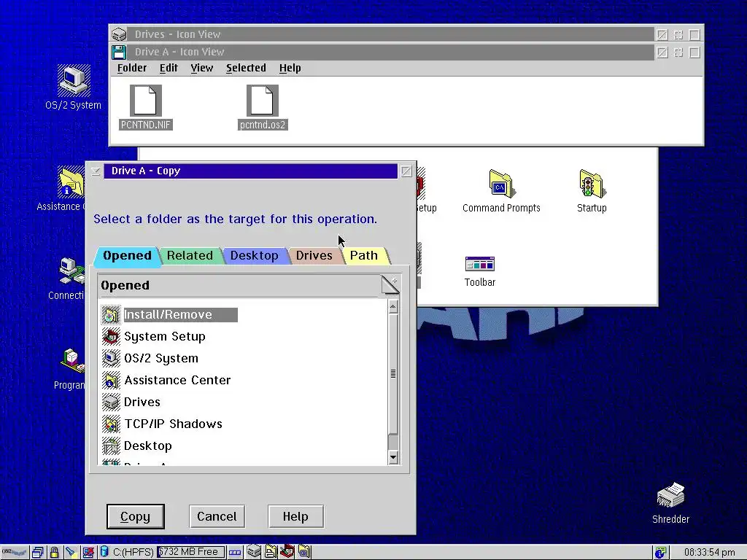
Task: Open the Programs desktop icon
Action: (x=72, y=361)
